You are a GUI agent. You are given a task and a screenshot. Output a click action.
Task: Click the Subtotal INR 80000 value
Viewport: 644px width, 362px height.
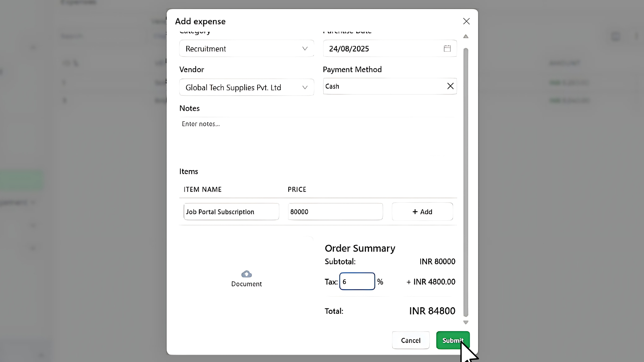(x=437, y=261)
